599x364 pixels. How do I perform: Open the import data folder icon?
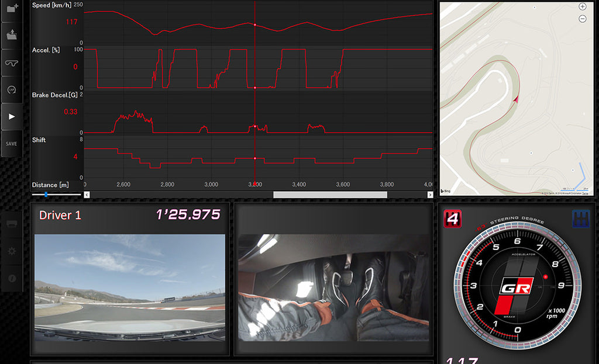click(x=12, y=35)
